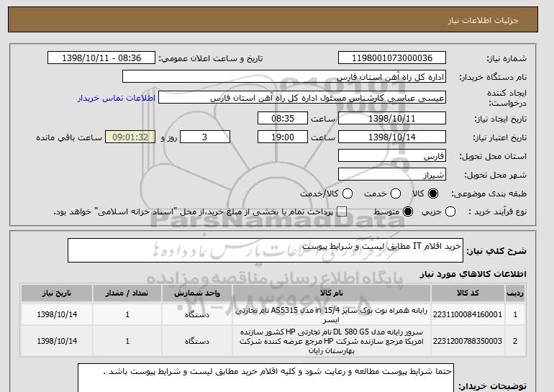Select the کالا radio button
The height and width of the screenshot is (392, 554).
coord(433,193)
